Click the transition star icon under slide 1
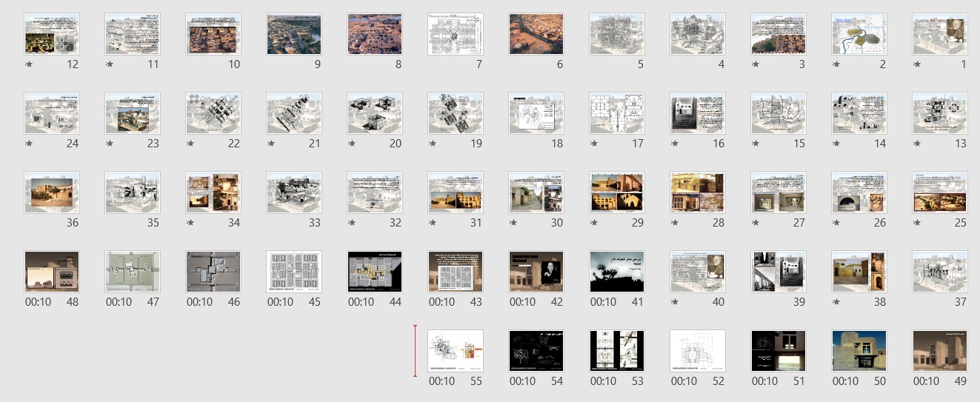980x402 pixels. 917,64
